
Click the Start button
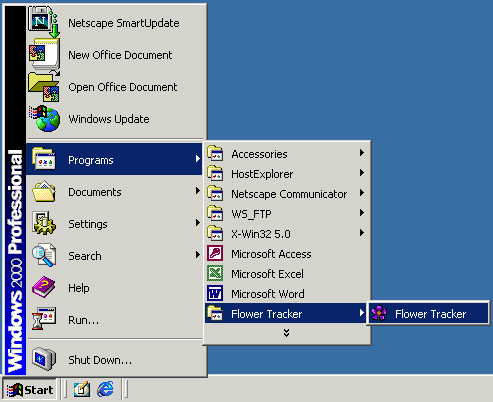(x=30, y=389)
